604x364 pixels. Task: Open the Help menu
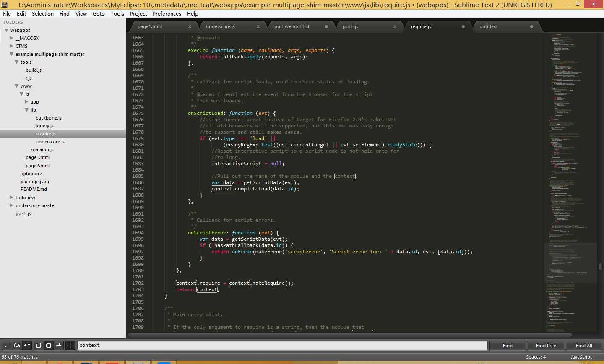[x=193, y=14]
